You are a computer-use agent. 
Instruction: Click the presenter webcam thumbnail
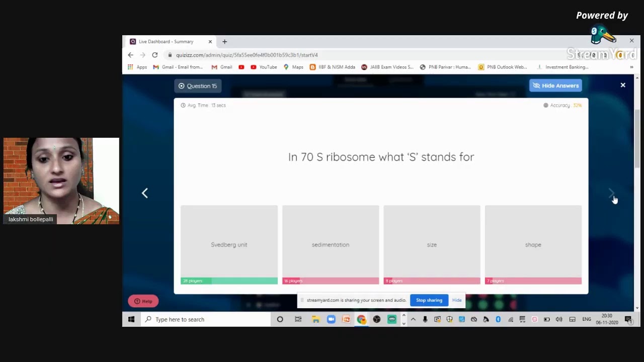[x=61, y=181]
